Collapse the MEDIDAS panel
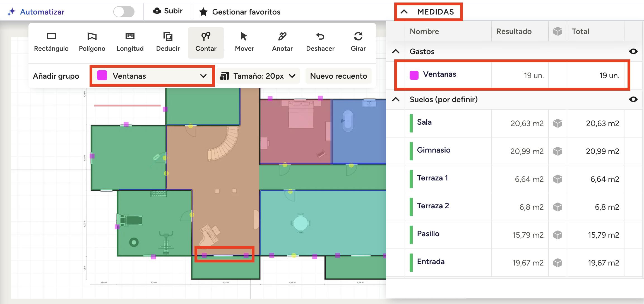This screenshot has height=304, width=644. 404,12
